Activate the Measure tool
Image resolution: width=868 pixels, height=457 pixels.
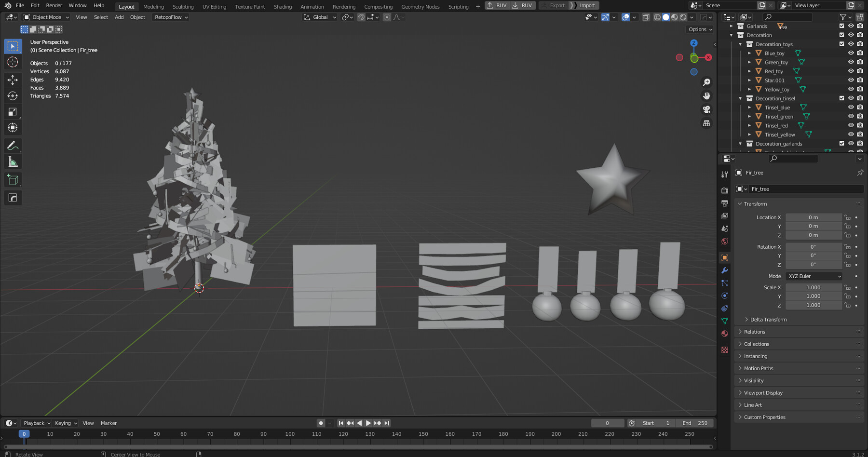click(x=12, y=161)
